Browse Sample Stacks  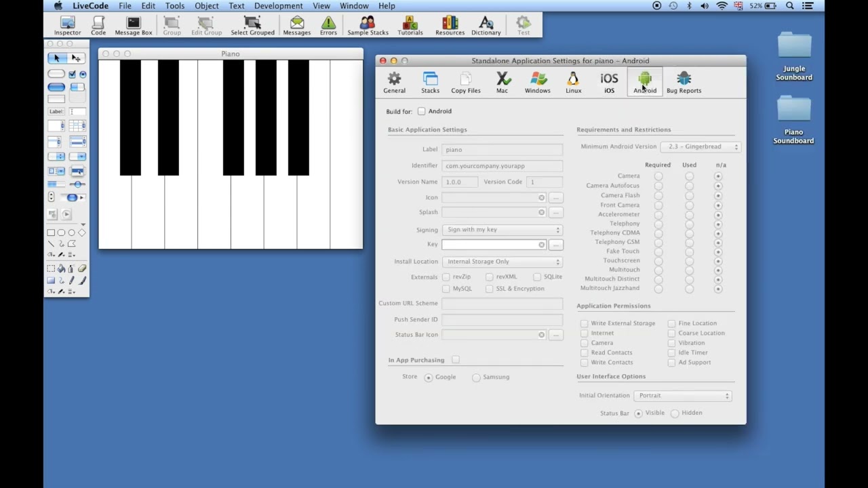click(x=368, y=26)
